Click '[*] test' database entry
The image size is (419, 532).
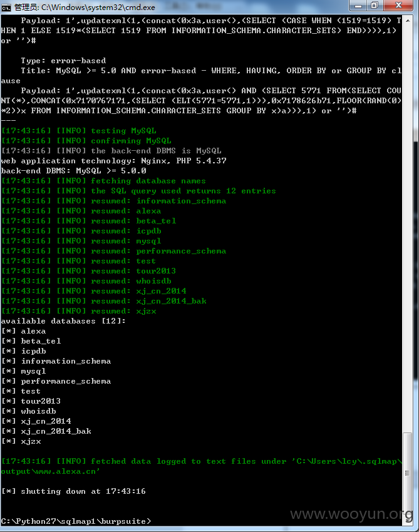[x=21, y=391]
